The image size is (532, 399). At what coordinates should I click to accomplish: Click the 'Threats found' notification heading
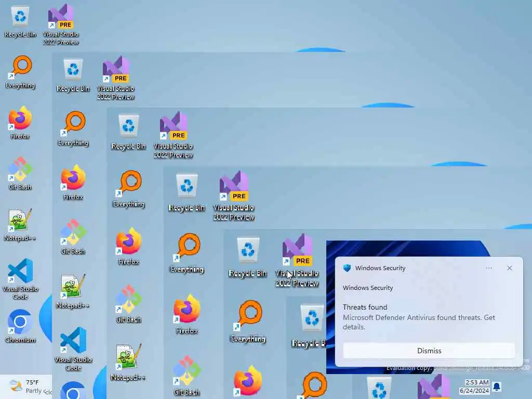[x=365, y=307]
